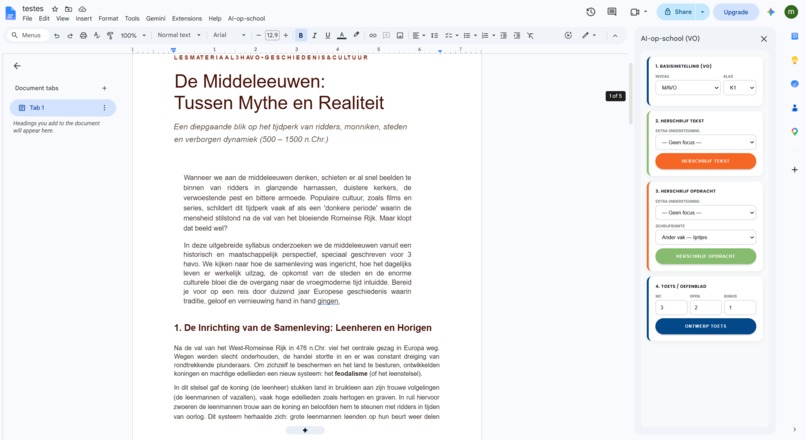
Task: Show all comments icon
Action: (x=612, y=12)
